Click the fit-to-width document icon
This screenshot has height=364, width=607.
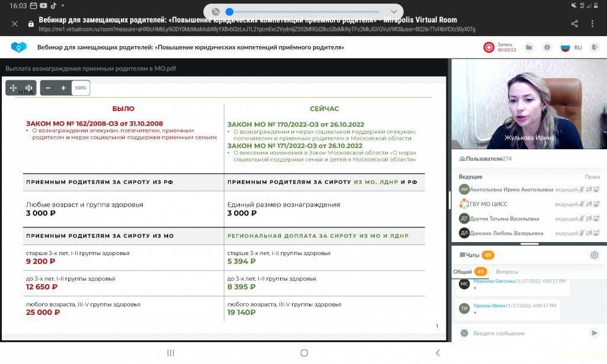click(x=28, y=88)
